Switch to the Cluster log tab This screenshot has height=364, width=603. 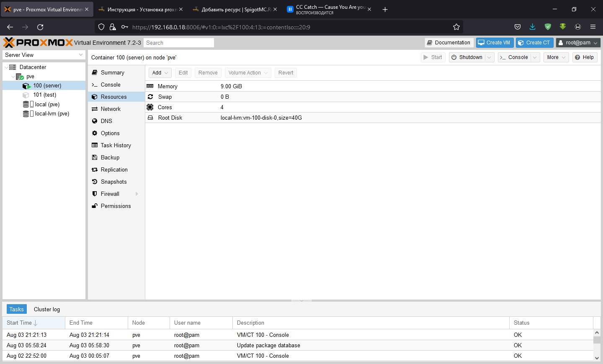coord(47,309)
